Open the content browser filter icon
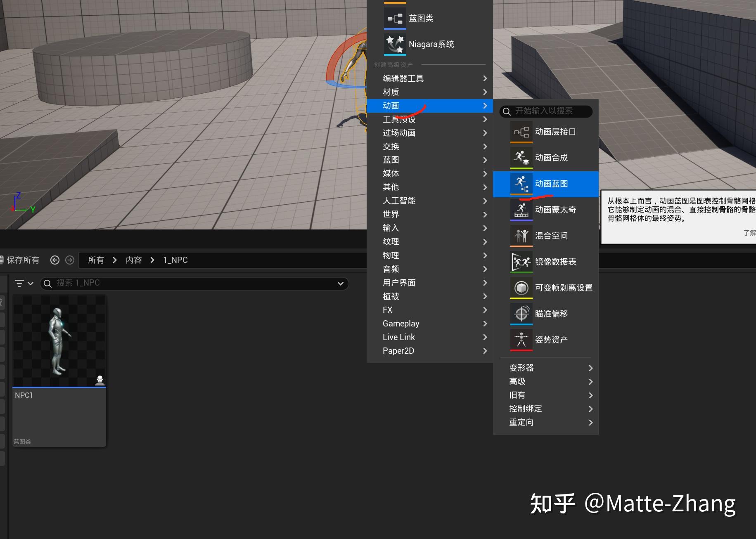Viewport: 756px width, 539px height. (x=19, y=283)
